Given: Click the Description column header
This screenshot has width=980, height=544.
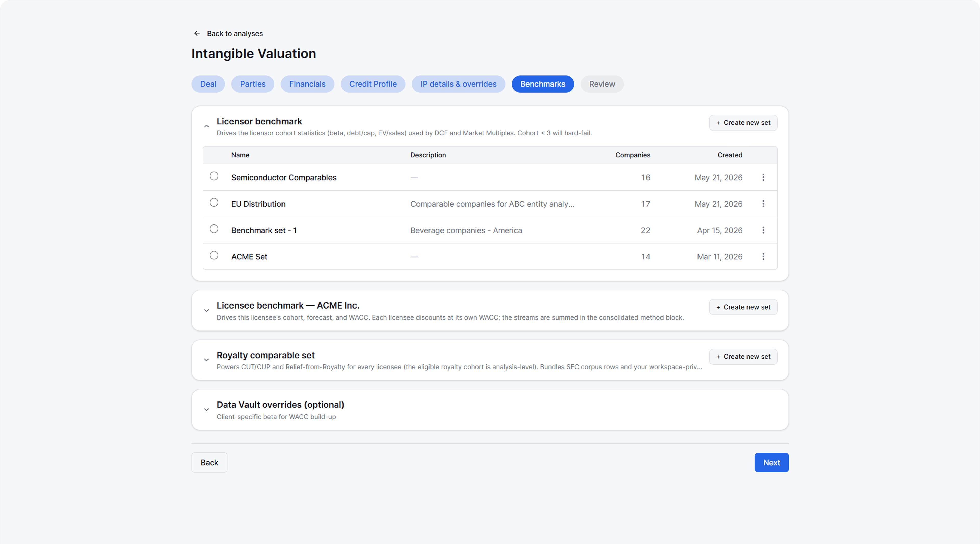Looking at the screenshot, I should point(428,155).
